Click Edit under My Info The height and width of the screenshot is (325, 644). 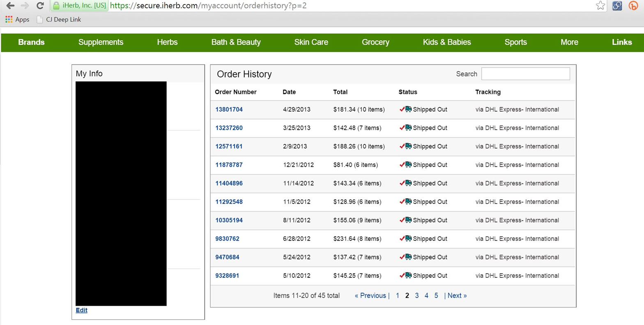[81, 310]
